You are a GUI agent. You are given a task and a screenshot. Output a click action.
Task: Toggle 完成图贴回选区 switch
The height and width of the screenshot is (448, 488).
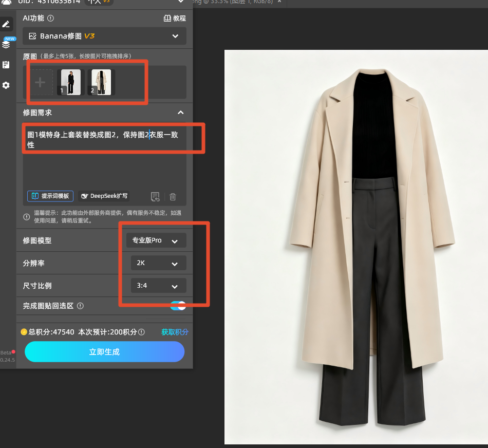[x=178, y=306]
